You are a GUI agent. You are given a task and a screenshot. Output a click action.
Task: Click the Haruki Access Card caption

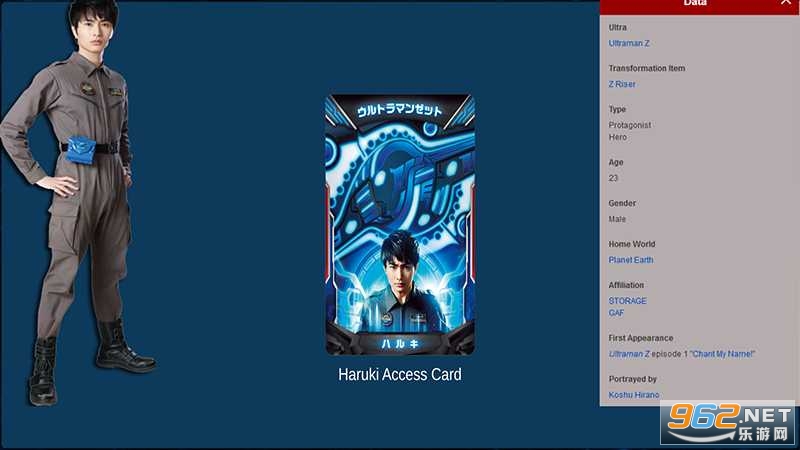[x=399, y=375]
